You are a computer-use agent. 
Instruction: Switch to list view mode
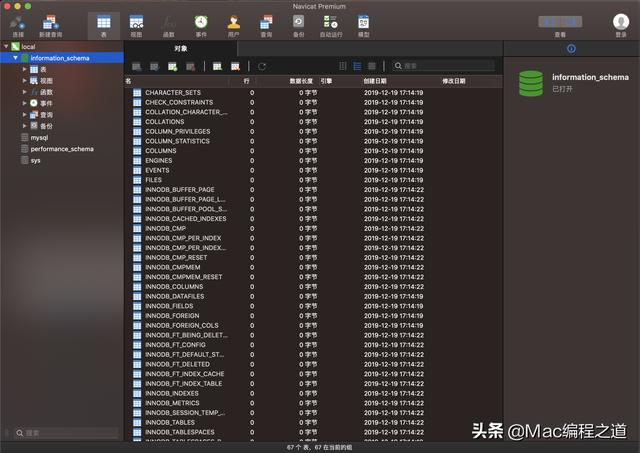coord(357,66)
